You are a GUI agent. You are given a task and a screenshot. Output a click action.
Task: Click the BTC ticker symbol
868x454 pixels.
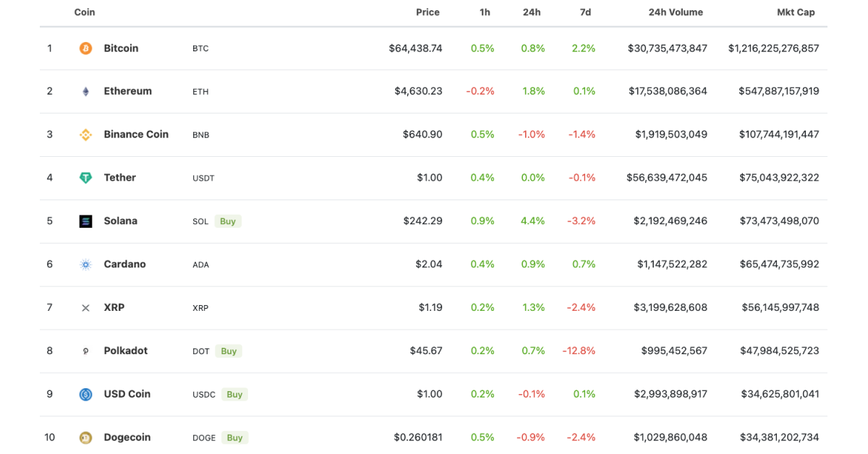click(200, 48)
